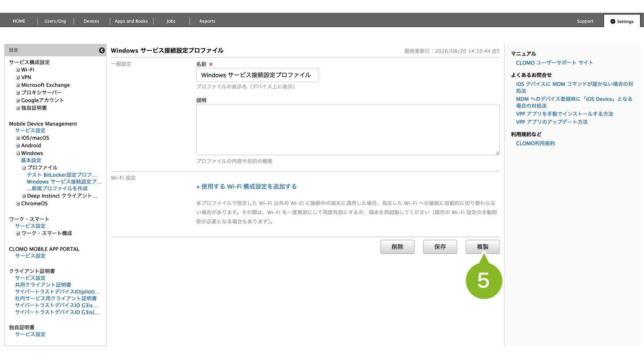The height and width of the screenshot is (362, 644).
Task: Click the 削除 delete button
Action: point(397,247)
